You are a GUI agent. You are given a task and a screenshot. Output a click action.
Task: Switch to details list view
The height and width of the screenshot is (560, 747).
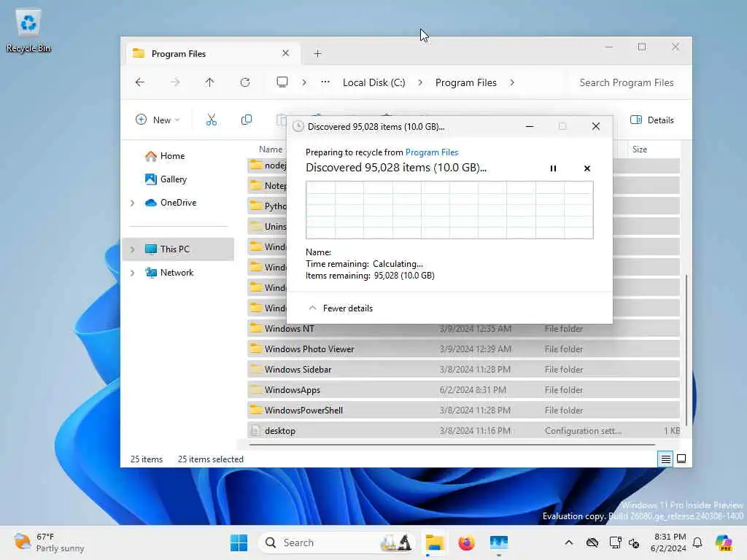(x=665, y=459)
